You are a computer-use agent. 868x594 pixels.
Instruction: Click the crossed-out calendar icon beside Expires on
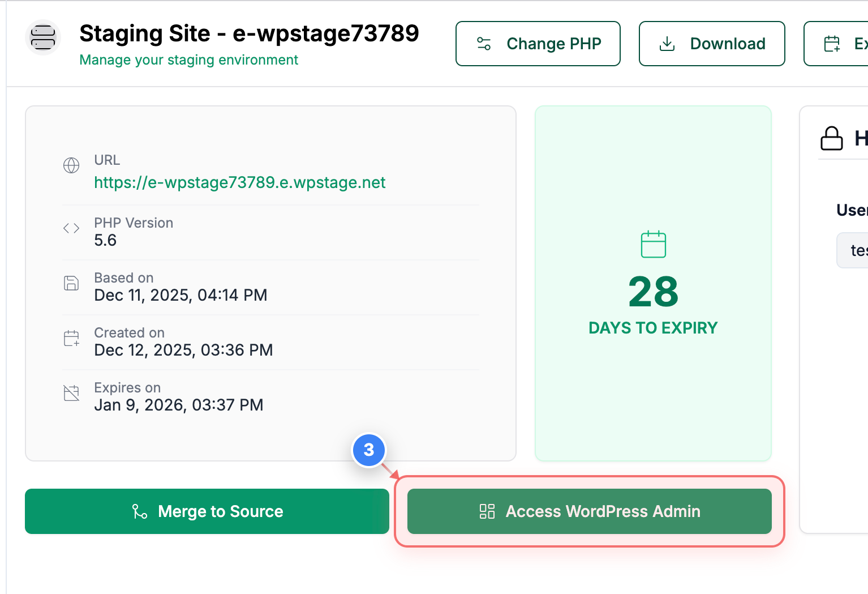71,392
